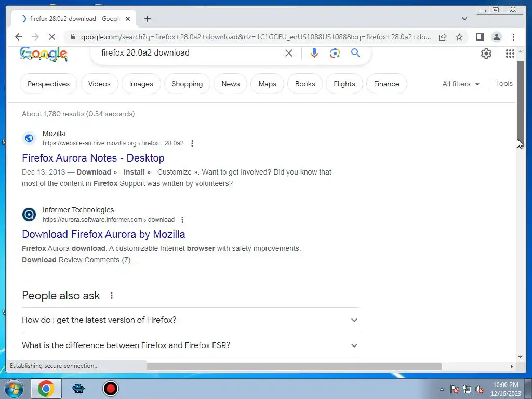Click the horizontal scrollbar thumb
The image size is (532, 399).
[294, 366]
